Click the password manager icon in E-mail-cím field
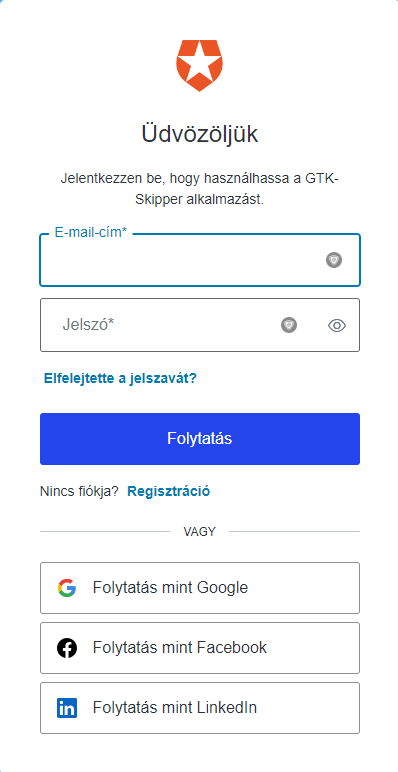The height and width of the screenshot is (772, 398). click(x=334, y=260)
